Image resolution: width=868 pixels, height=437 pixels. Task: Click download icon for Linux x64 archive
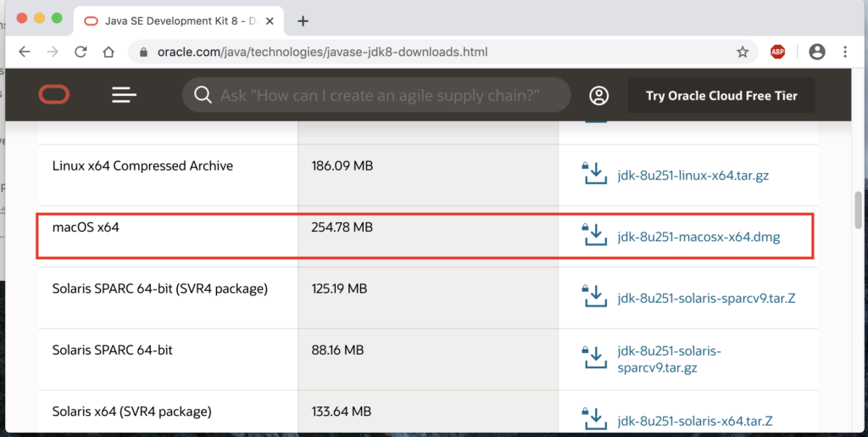coord(595,173)
